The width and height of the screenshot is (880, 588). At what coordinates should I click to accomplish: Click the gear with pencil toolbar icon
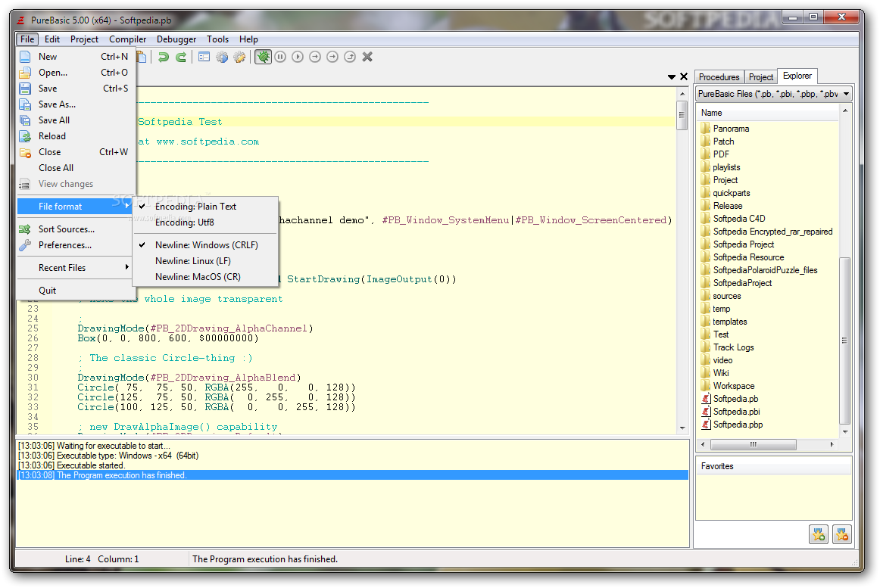coord(239,57)
